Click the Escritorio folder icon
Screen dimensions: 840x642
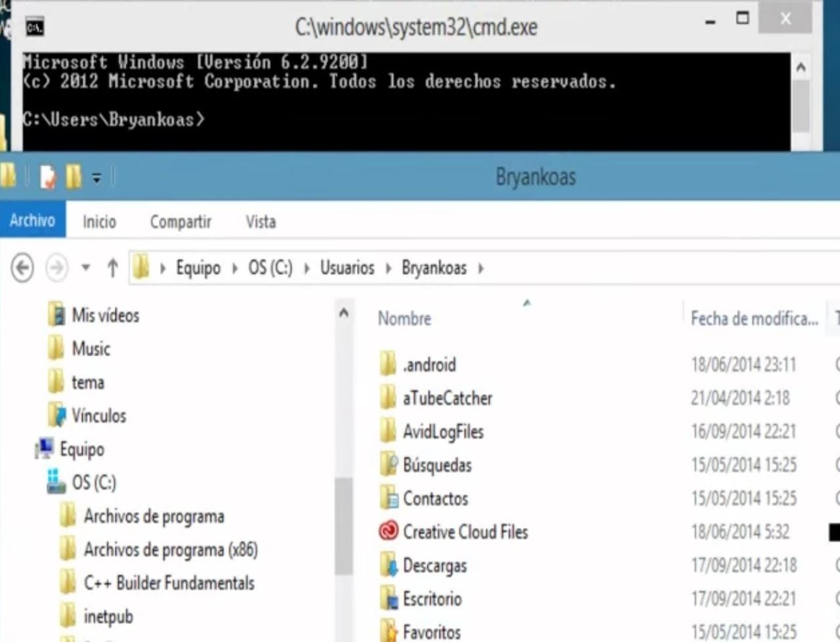tap(388, 599)
